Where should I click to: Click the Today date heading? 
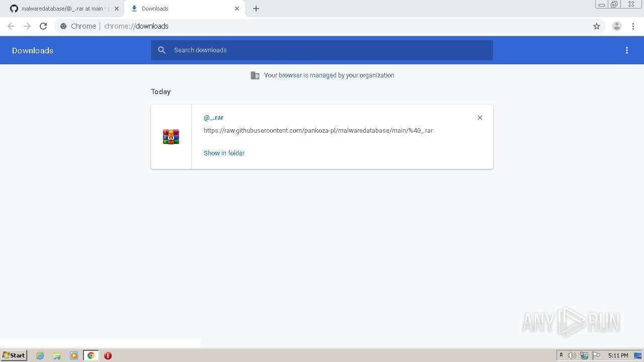point(161,92)
